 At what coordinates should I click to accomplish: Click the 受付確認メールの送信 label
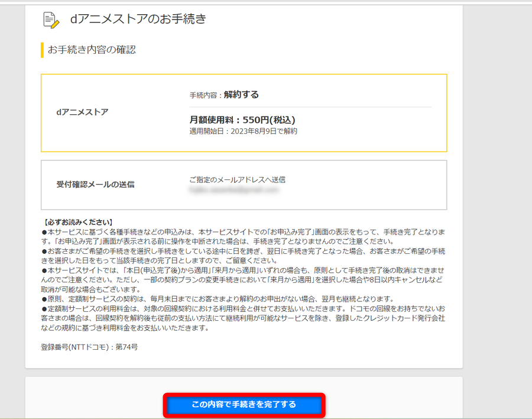(95, 185)
